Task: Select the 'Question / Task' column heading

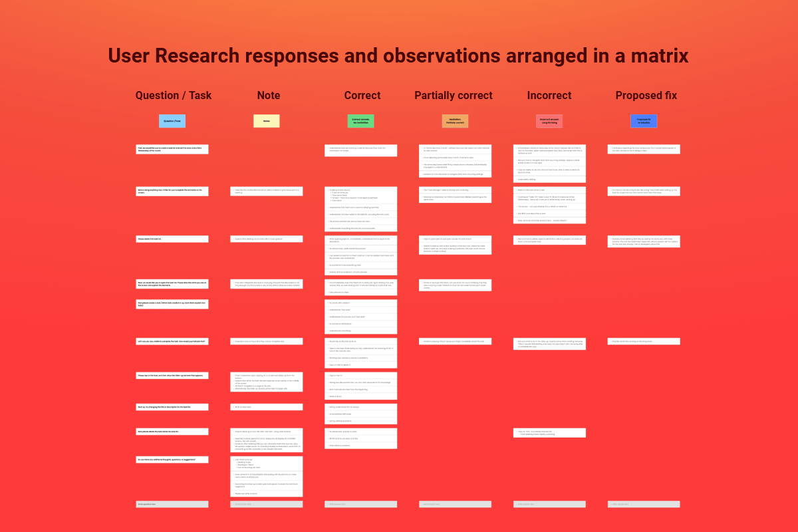Action: coord(174,95)
